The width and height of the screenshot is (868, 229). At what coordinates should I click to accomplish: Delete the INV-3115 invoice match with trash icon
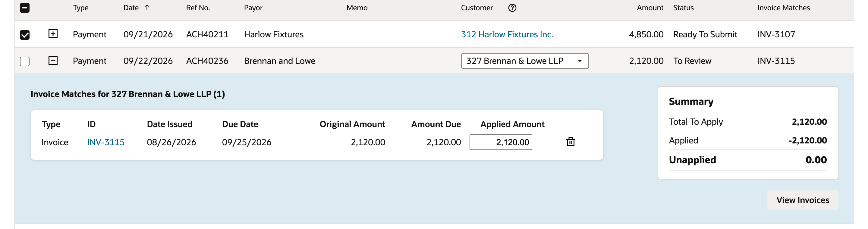click(571, 142)
